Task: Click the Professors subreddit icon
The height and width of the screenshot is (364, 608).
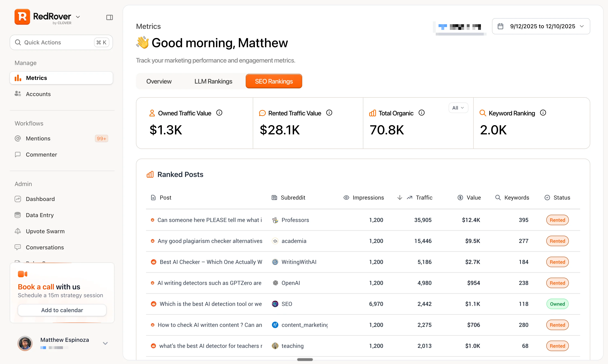Action: (275, 220)
